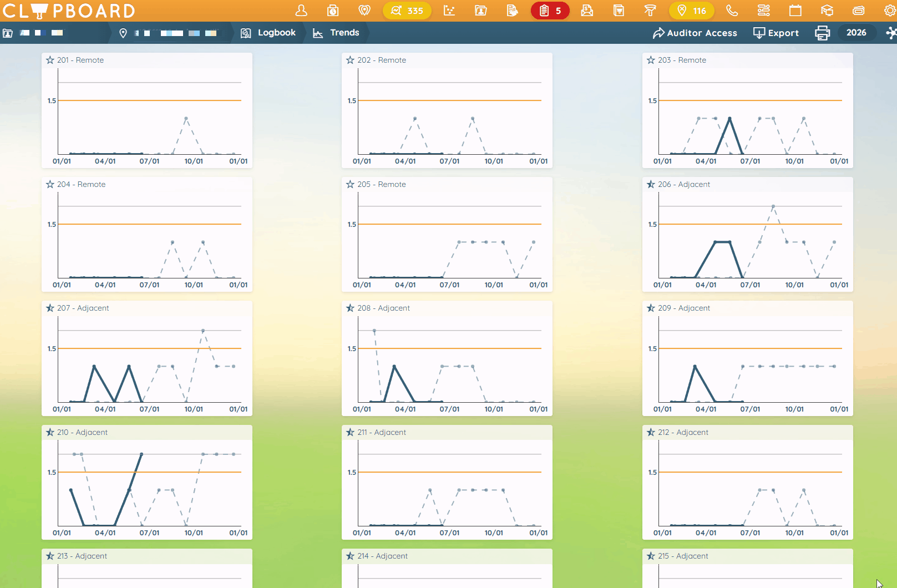Image resolution: width=897 pixels, height=588 pixels.
Task: Open the yellow badge showing 335
Action: 407,11
